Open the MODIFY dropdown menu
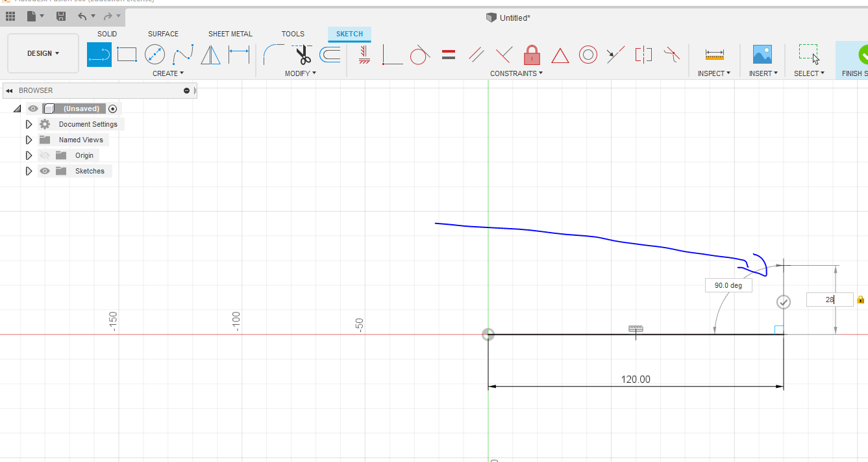This screenshot has height=462, width=868. click(301, 73)
